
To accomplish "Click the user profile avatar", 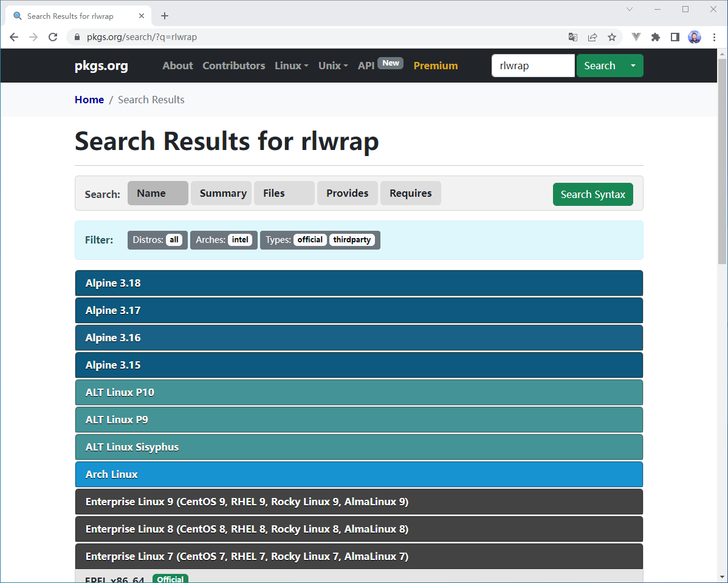I will pos(694,37).
